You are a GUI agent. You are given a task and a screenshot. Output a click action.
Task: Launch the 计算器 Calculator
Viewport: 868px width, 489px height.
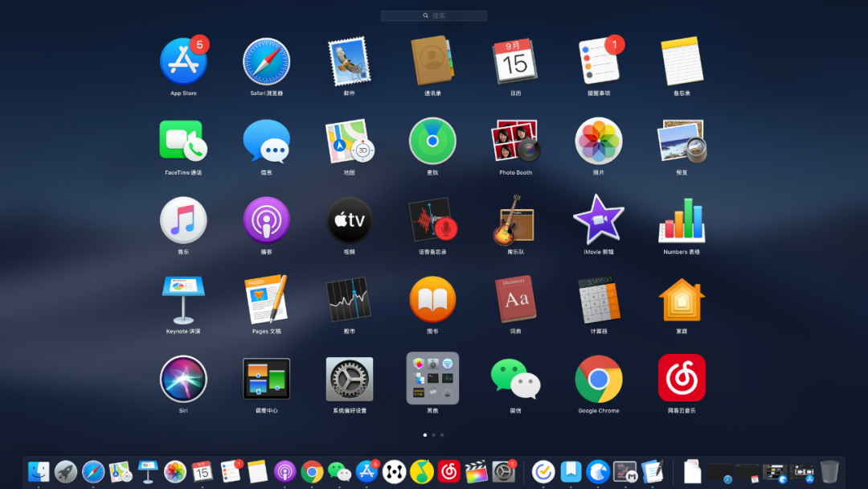pyautogui.click(x=599, y=300)
